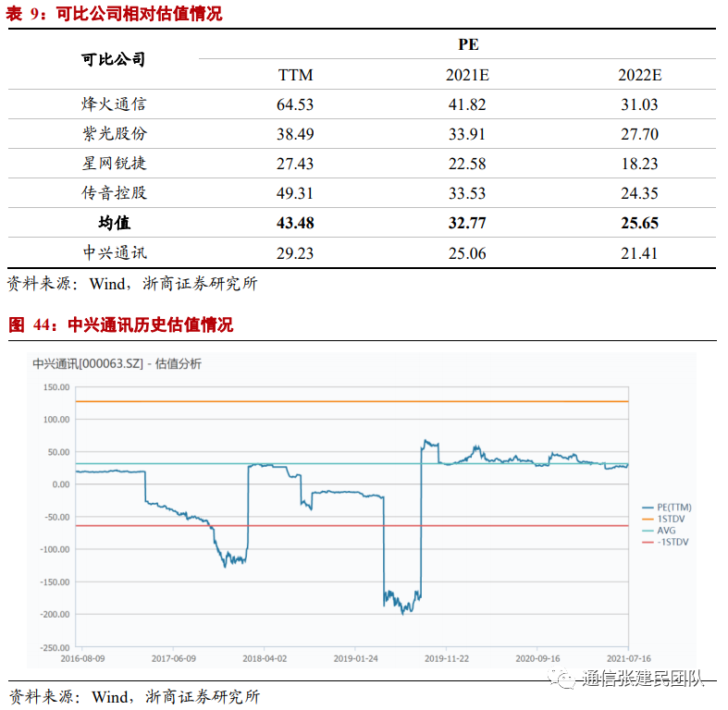Click the value 31.03 for 烽火通信 2022E
The height and width of the screenshot is (710, 728).
(639, 104)
